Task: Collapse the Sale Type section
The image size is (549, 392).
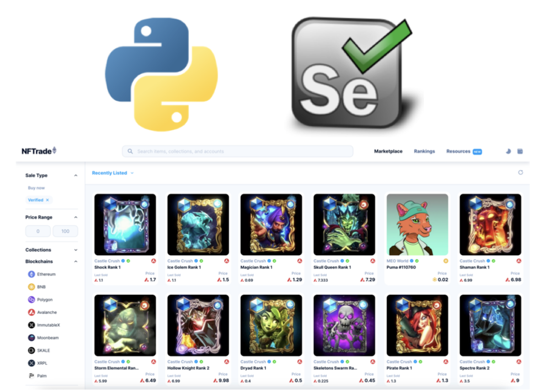Action: click(x=75, y=176)
